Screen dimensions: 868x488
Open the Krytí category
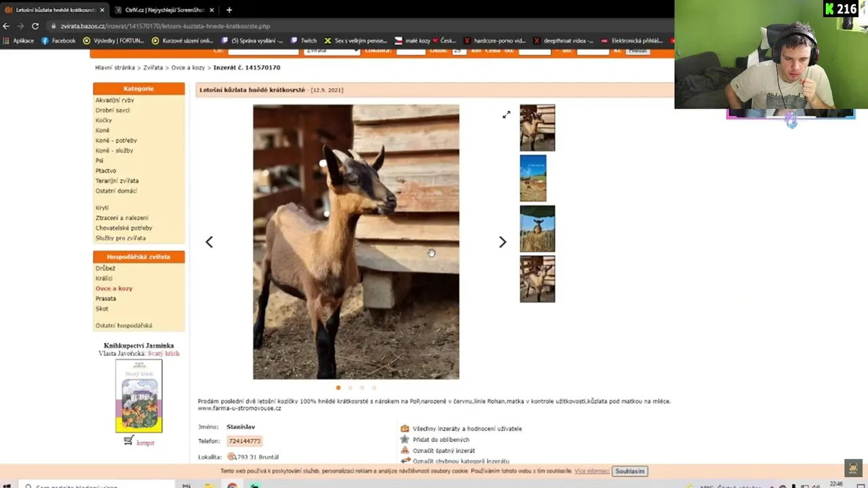[102, 208]
